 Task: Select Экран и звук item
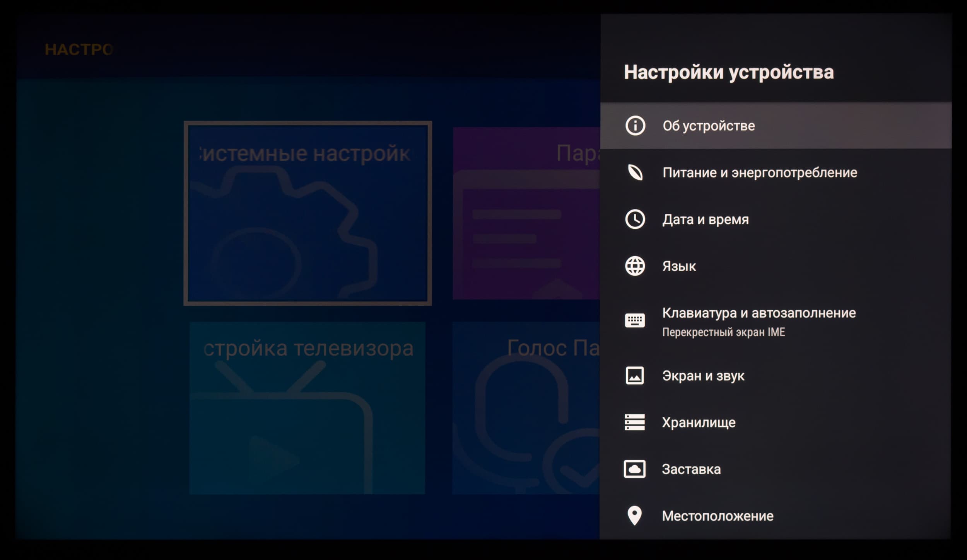703,376
